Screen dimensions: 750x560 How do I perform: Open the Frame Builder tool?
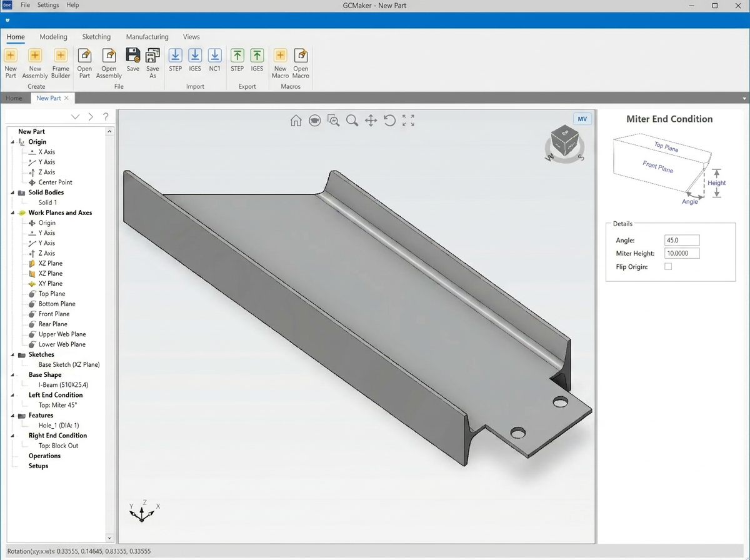tap(61, 64)
